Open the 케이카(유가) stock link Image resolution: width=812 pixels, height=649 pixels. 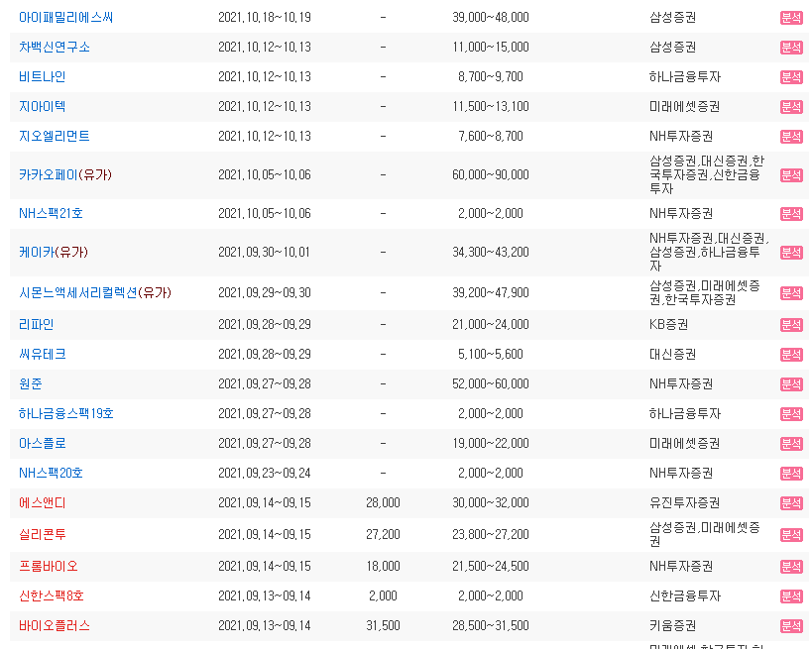(x=54, y=252)
